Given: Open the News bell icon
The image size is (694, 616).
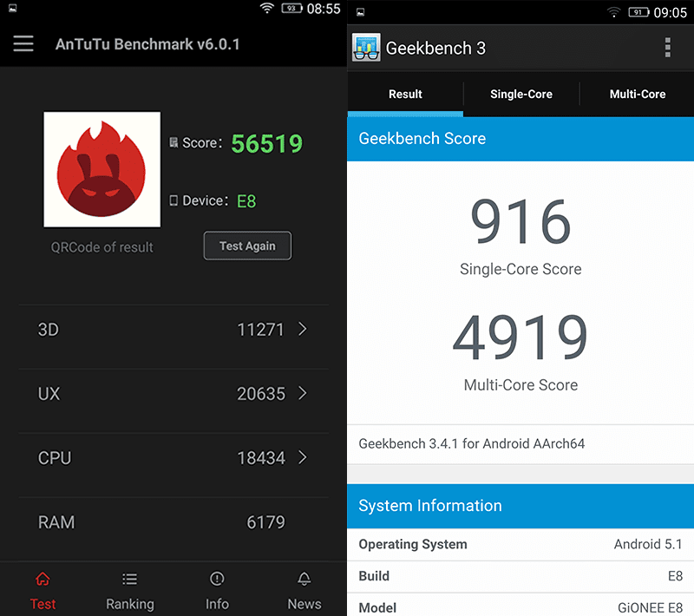Looking at the screenshot, I should pyautogui.click(x=304, y=579).
